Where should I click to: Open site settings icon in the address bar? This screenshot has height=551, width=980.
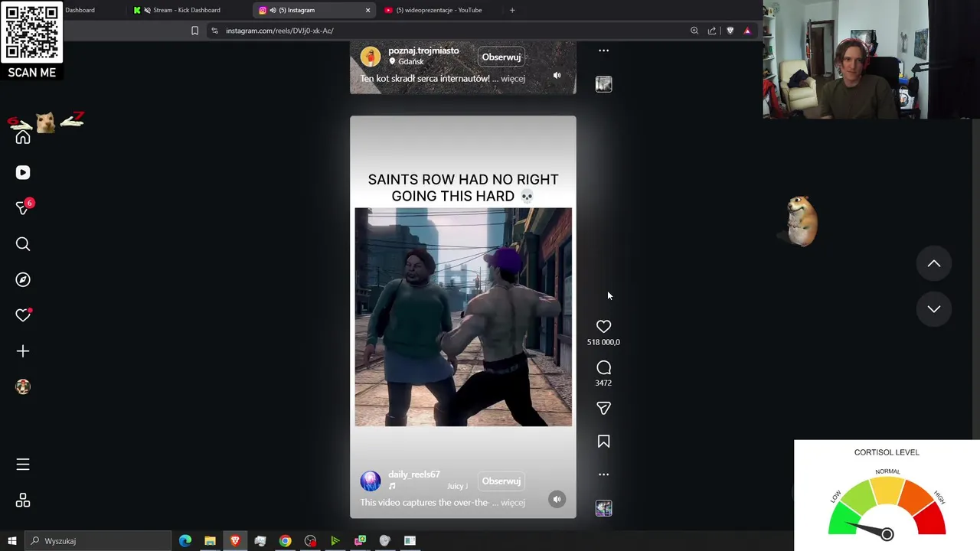(214, 31)
